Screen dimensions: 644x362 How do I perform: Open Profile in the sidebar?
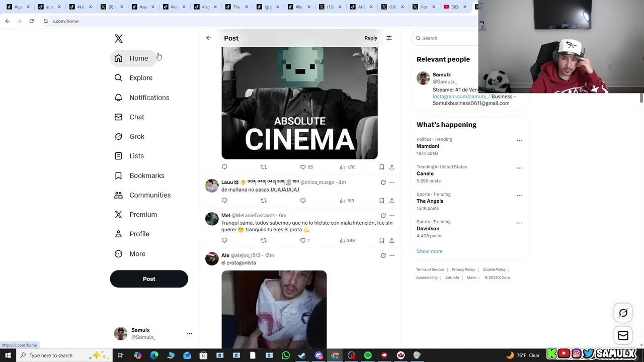click(x=132, y=234)
